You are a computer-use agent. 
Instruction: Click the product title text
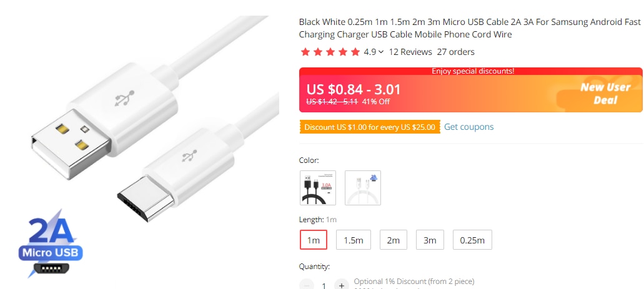(x=470, y=28)
